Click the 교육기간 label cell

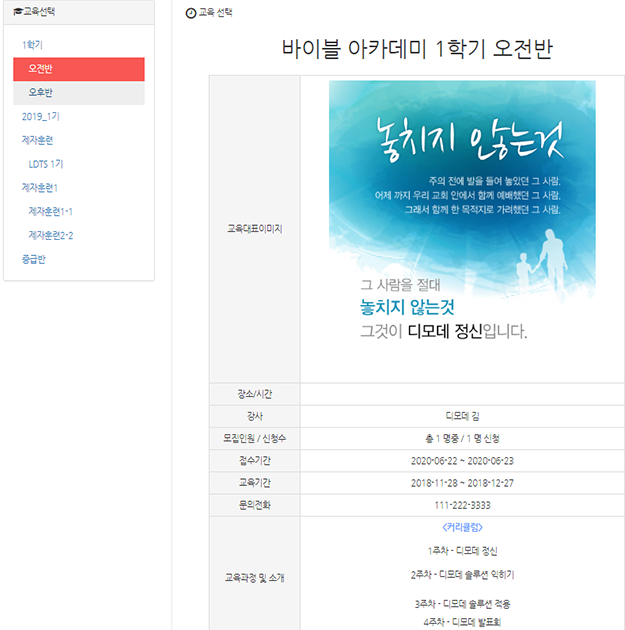(255, 483)
